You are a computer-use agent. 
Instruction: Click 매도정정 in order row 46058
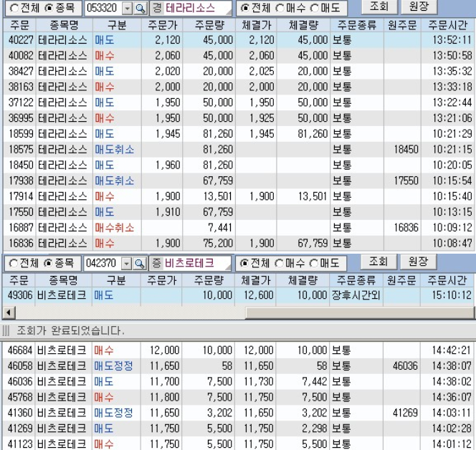(113, 366)
